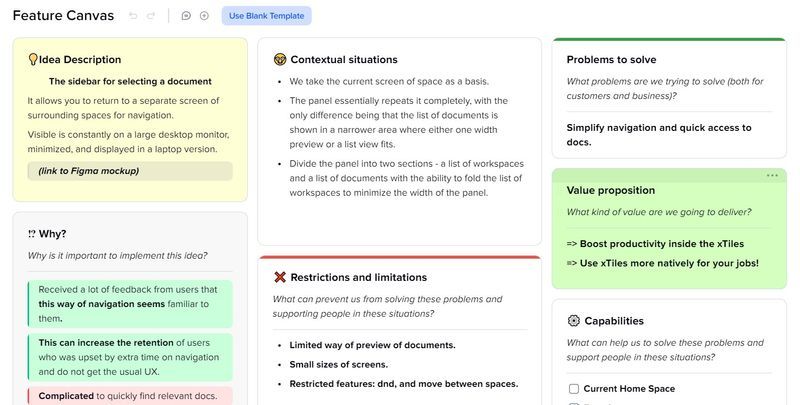Click the question marks icon beside Why?
This screenshot has width=800, height=405.
point(32,234)
